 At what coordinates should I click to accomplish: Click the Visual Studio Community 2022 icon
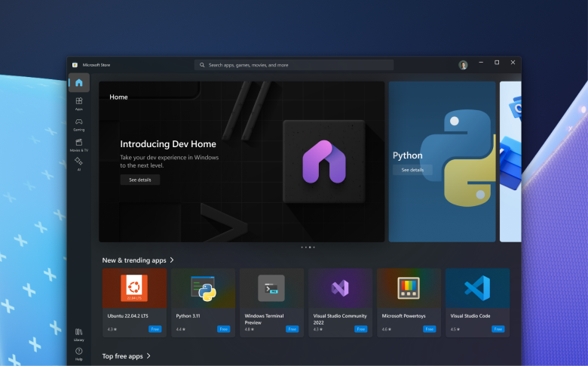pyautogui.click(x=340, y=288)
